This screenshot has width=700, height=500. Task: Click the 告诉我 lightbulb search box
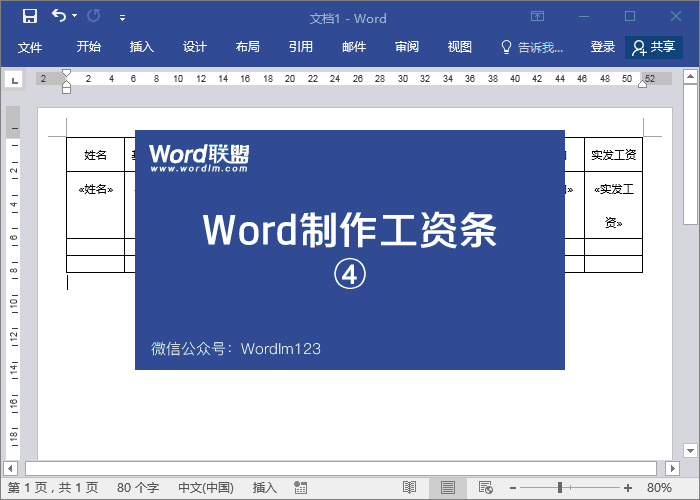[x=532, y=47]
